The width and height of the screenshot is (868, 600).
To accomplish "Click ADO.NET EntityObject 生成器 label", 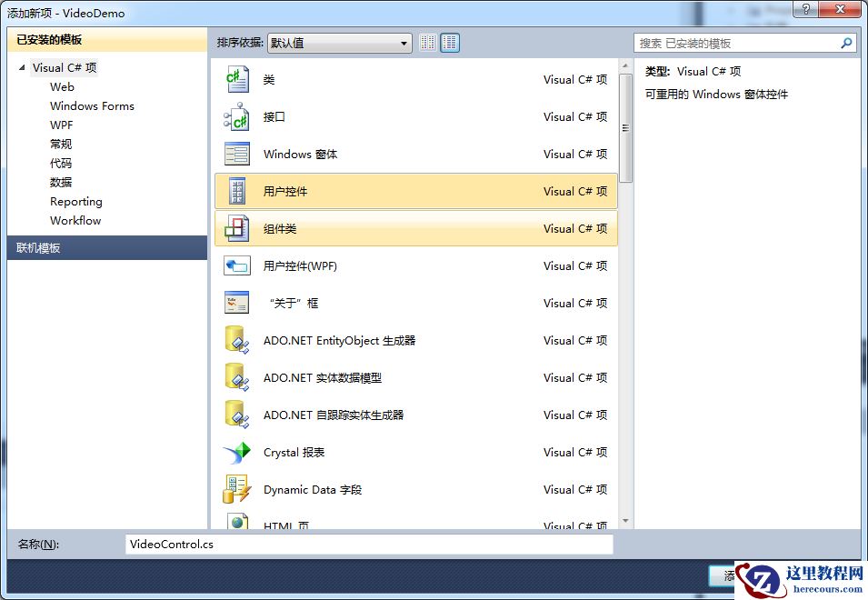I will (339, 340).
